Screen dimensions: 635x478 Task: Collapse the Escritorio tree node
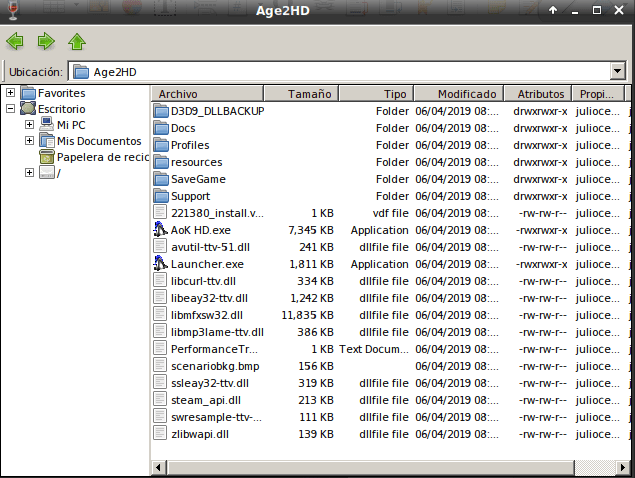[10, 109]
